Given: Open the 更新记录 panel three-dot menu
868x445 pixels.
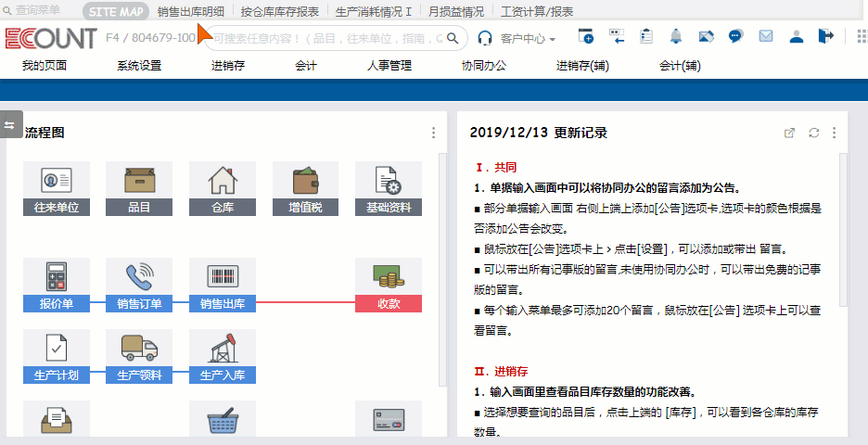Looking at the screenshot, I should (x=834, y=133).
